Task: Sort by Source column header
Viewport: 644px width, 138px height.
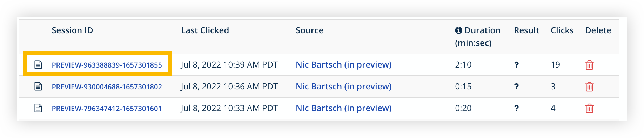Action: 309,30
